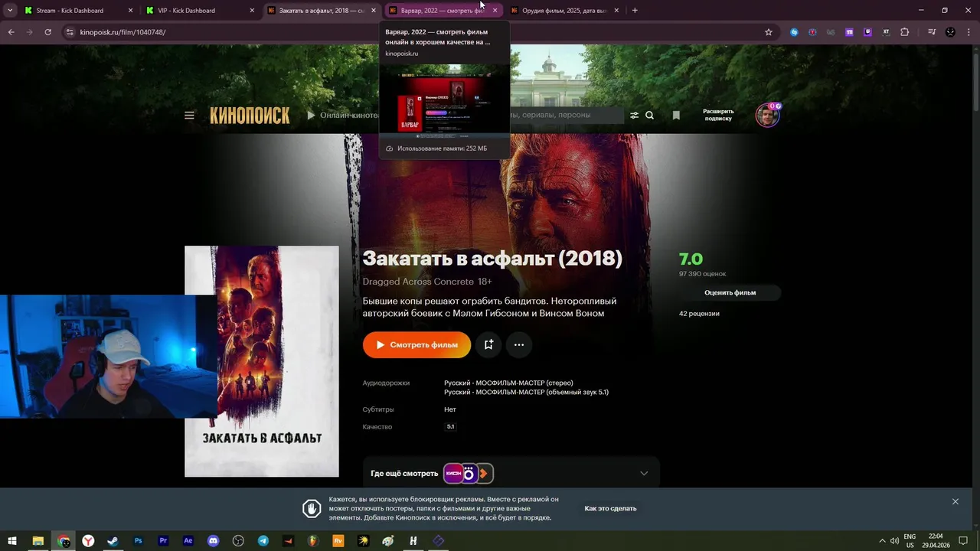Open the Windows Start menu

click(12, 540)
